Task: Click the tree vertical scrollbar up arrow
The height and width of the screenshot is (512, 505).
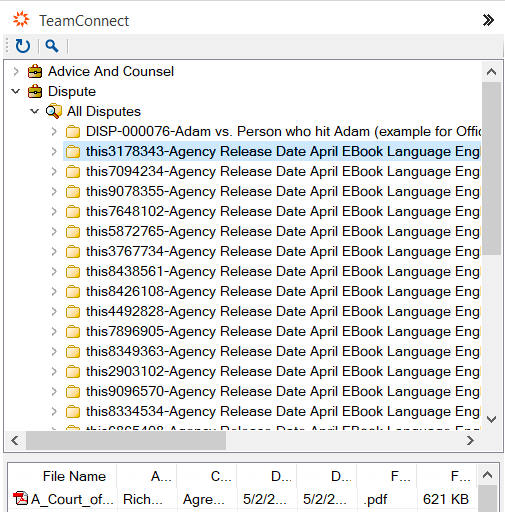Action: 491,72
